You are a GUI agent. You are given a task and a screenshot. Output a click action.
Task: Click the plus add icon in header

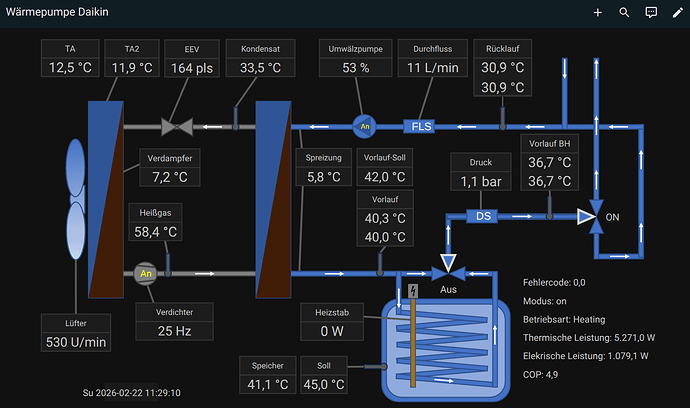[598, 13]
